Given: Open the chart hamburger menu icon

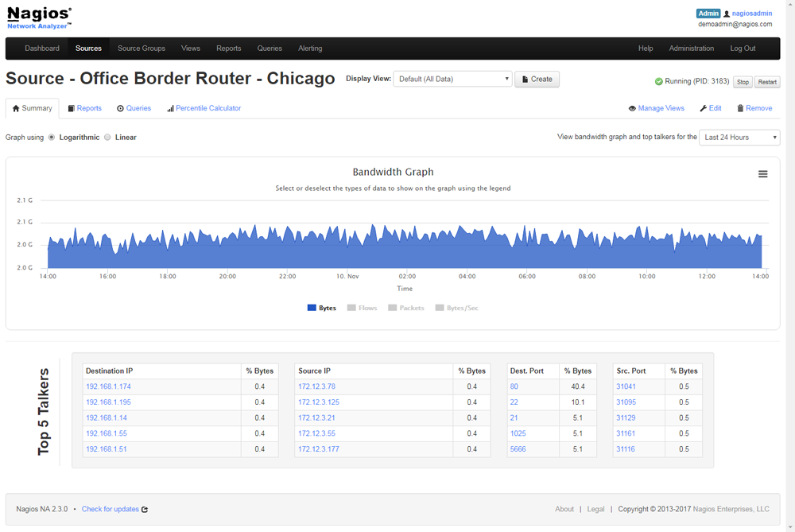Looking at the screenshot, I should click(x=762, y=174).
